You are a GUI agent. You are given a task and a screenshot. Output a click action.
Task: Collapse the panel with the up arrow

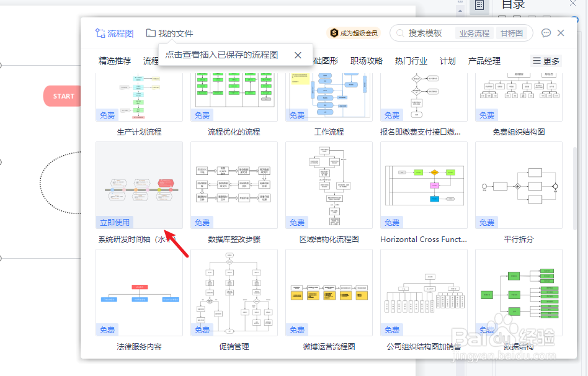coord(459,11)
